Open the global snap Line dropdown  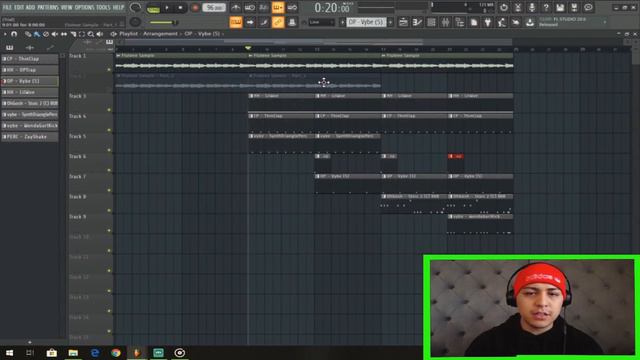pyautogui.click(x=321, y=22)
